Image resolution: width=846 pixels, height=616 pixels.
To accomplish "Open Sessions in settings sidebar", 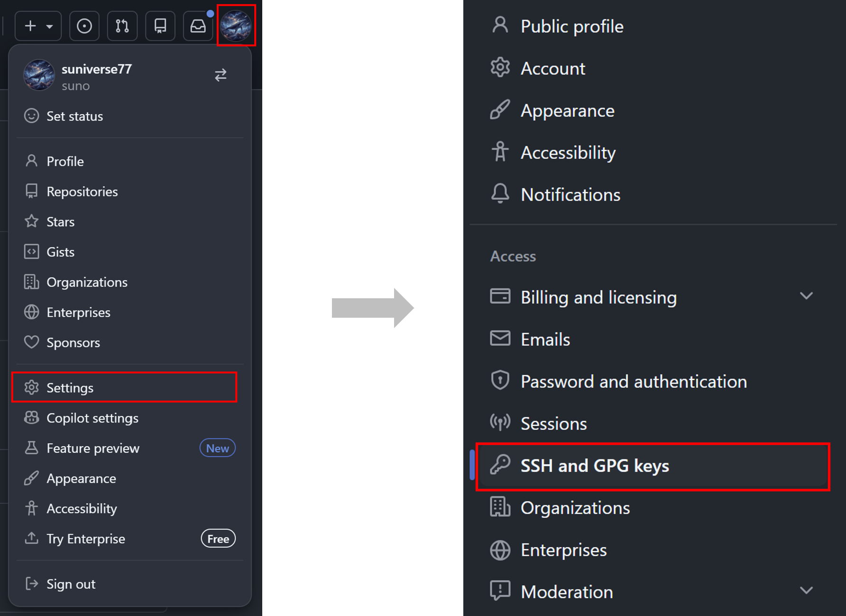I will [x=653, y=423].
